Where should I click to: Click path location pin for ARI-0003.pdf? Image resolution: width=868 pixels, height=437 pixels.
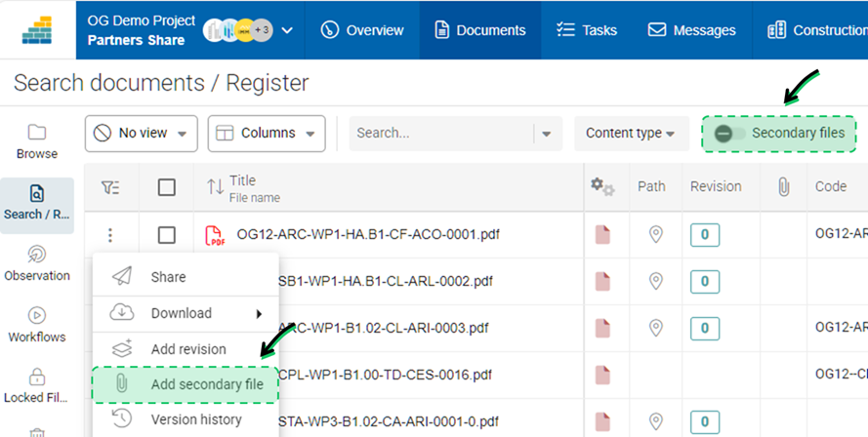point(655,328)
